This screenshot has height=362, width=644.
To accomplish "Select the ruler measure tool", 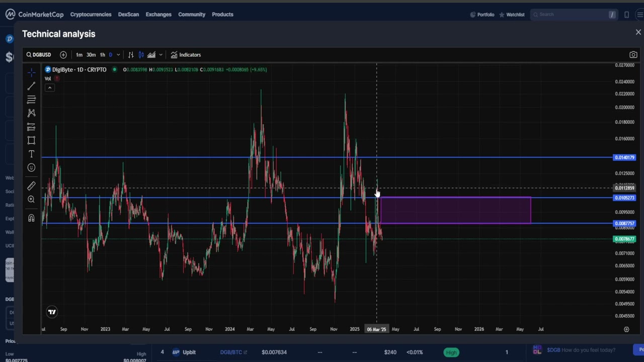I will pyautogui.click(x=31, y=186).
